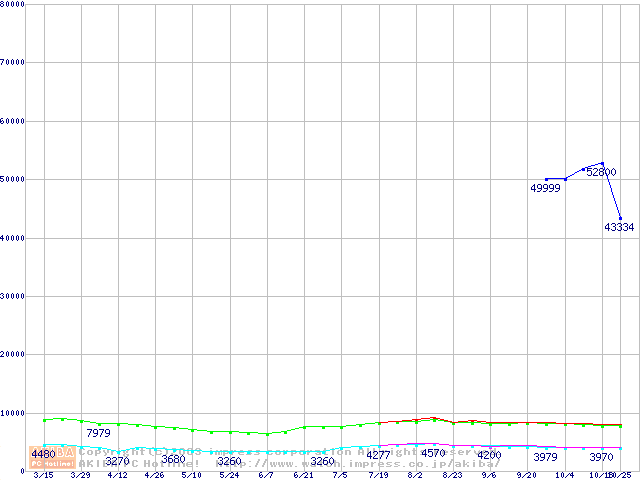Select the 8/23 date on x-axis
640x480 pixels.
coord(452,475)
